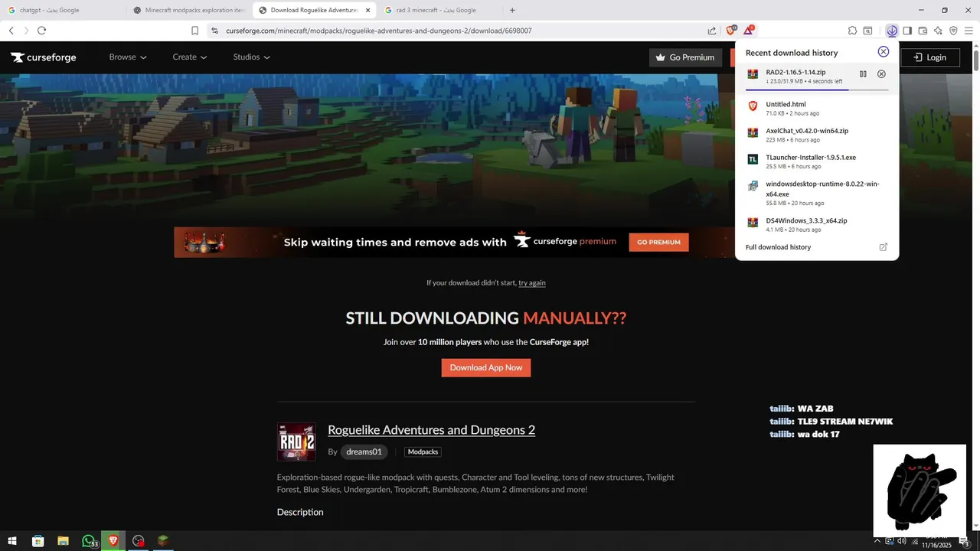This screenshot has height=551, width=980.
Task: Open the browser hamburger menu
Action: (x=969, y=31)
